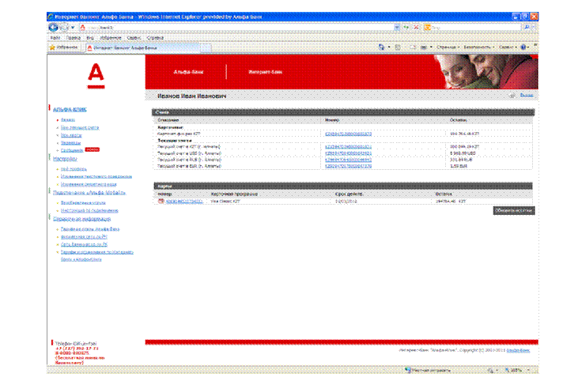The height and width of the screenshot is (392, 563).
Task: Click the Обновить остатки button
Action: click(514, 210)
